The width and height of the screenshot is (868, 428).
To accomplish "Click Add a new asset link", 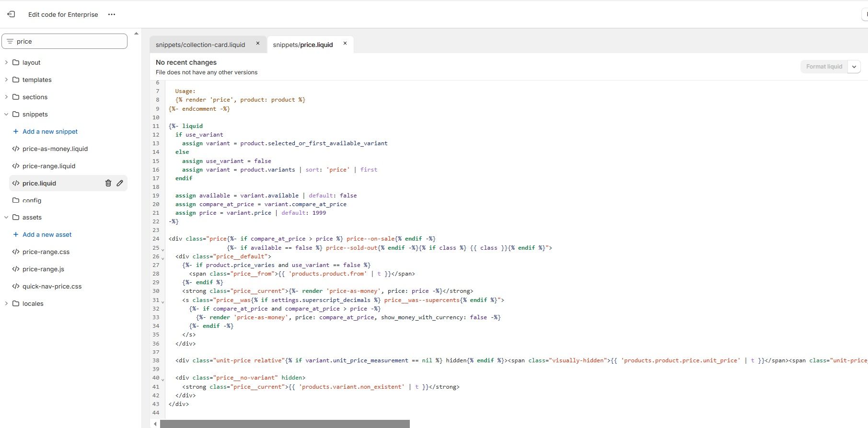I will tap(47, 234).
